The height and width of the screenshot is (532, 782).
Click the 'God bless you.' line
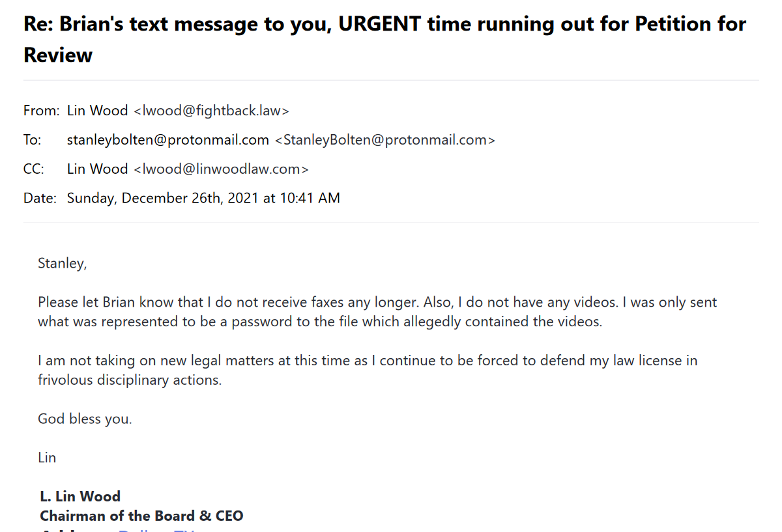click(85, 419)
